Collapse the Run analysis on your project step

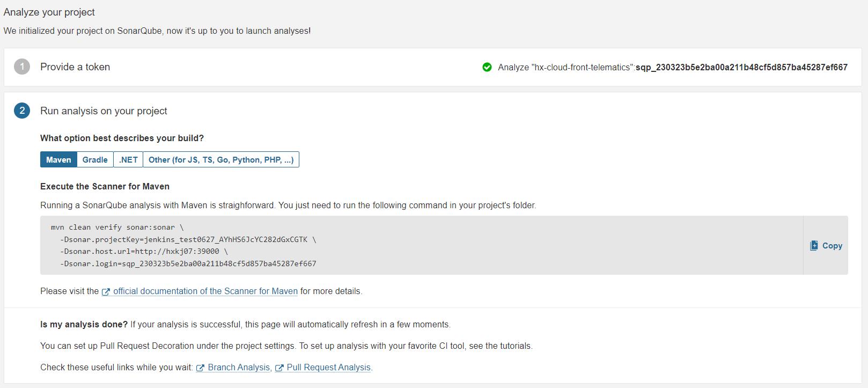click(104, 111)
